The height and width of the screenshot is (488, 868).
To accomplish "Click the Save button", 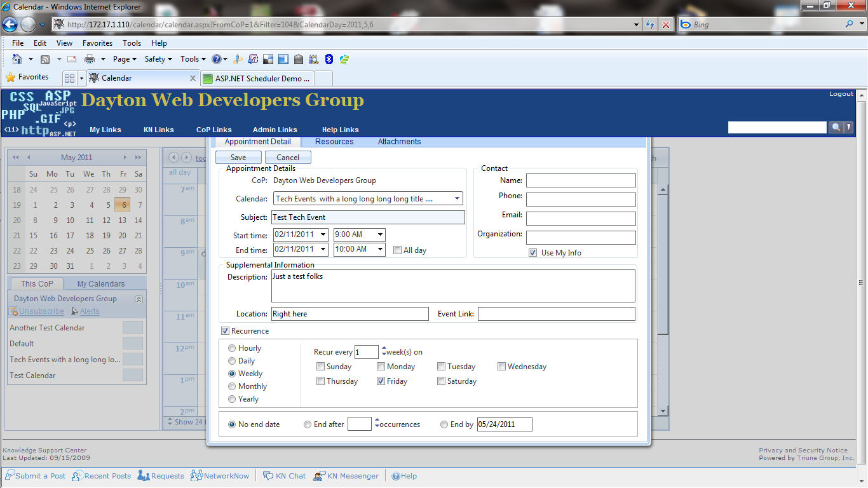I will coord(238,158).
